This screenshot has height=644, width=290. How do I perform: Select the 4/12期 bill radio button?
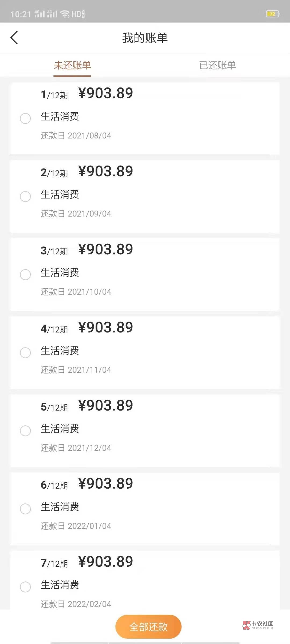(26, 353)
